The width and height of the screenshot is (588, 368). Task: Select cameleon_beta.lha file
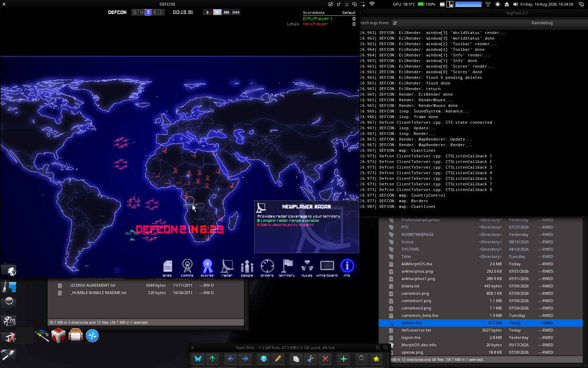[x=481, y=315]
